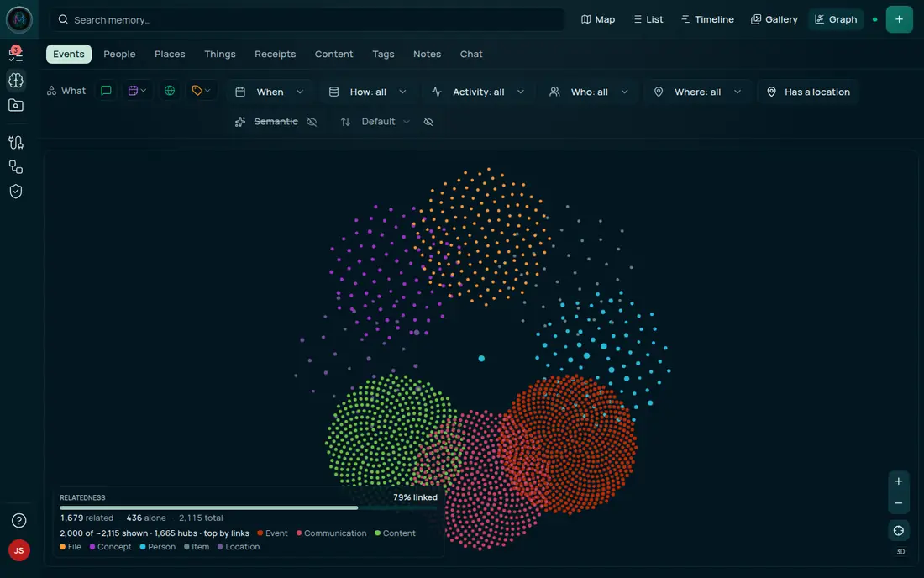Image resolution: width=924 pixels, height=578 pixels.
Task: Switch to Graph view
Action: coord(836,19)
